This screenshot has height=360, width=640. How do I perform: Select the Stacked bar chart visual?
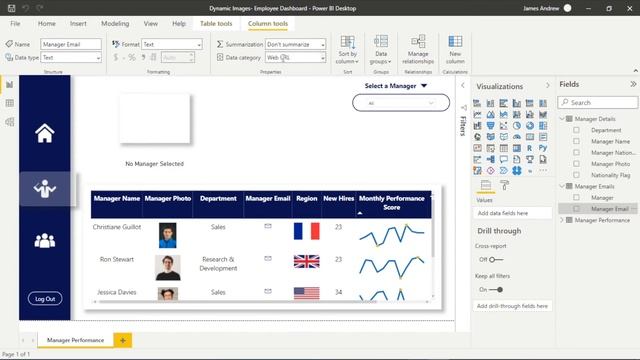(x=477, y=103)
